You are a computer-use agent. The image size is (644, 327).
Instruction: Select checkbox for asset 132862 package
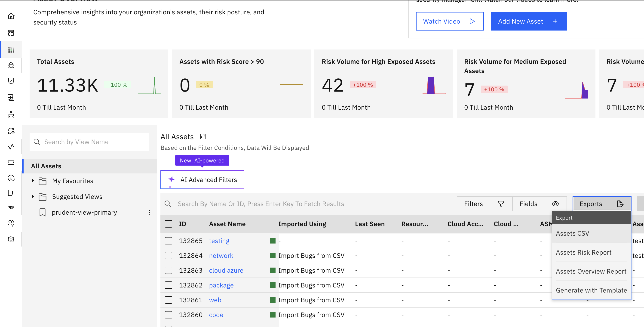coord(169,285)
